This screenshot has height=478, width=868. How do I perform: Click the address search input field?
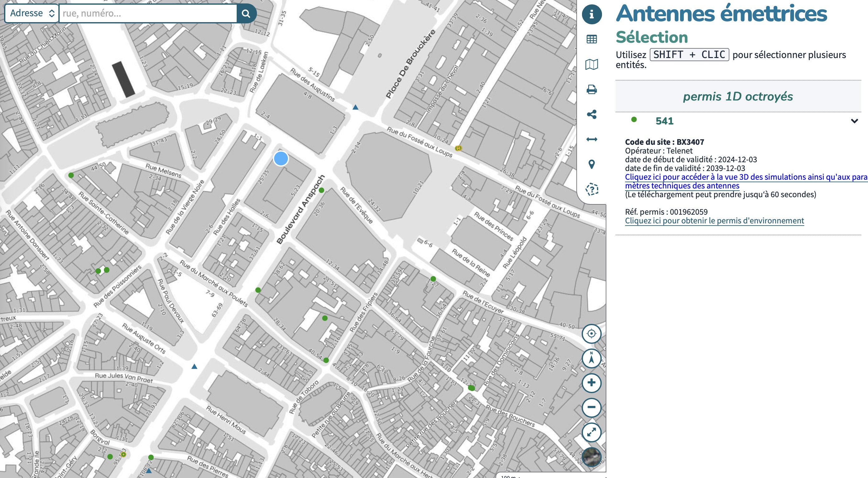[x=148, y=13]
